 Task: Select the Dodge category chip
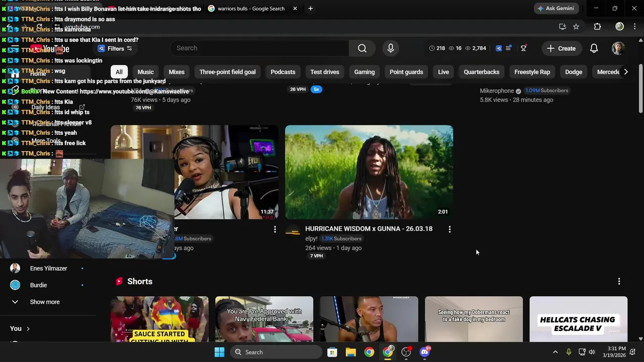click(574, 72)
